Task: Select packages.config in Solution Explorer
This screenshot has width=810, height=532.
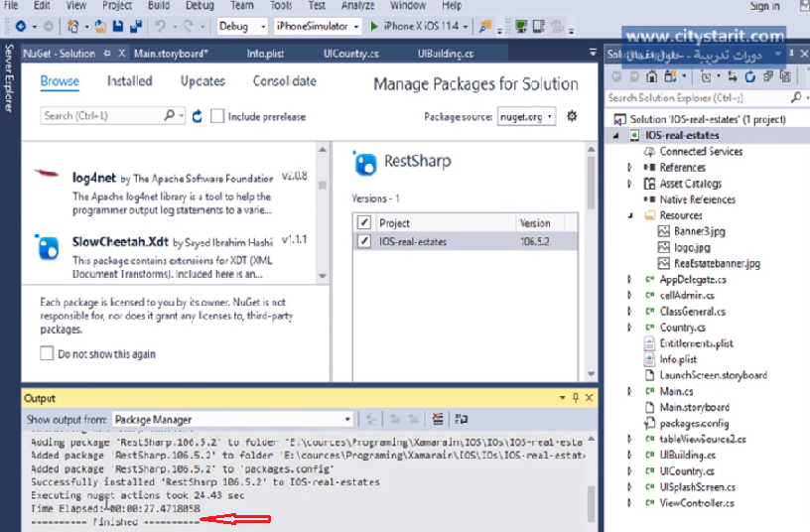Action: (x=694, y=424)
